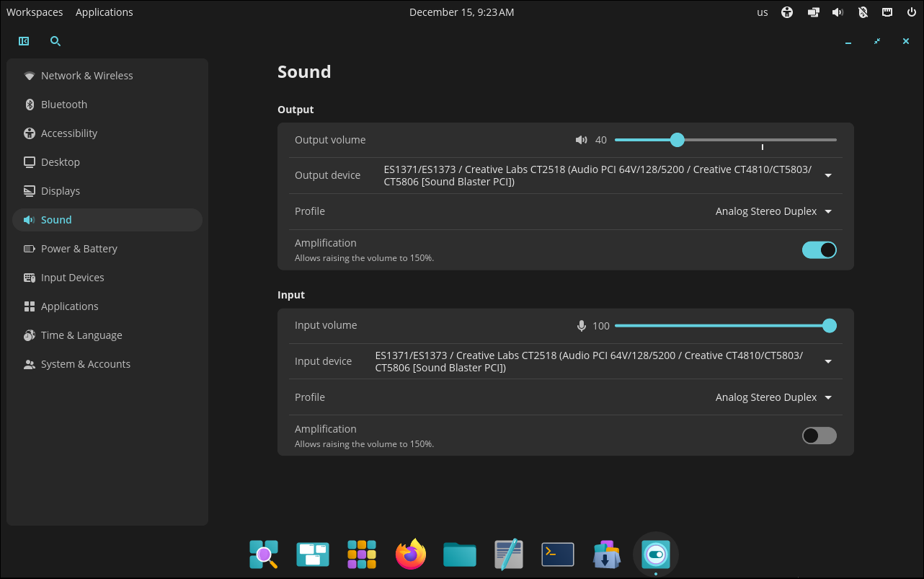Open the app grid launcher in the dock
Screen dimensions: 924x579
click(x=361, y=554)
